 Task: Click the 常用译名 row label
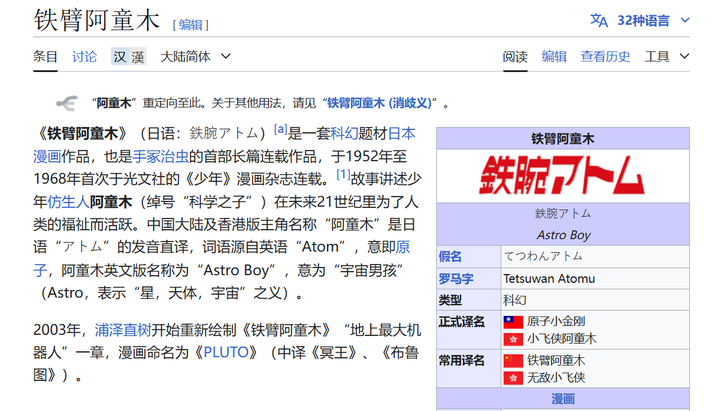click(461, 360)
